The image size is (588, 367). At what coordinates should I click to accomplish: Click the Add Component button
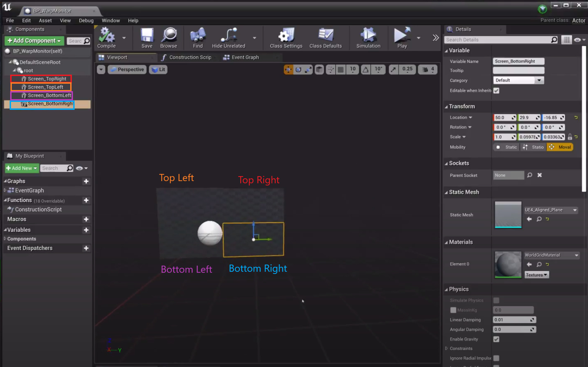click(34, 41)
